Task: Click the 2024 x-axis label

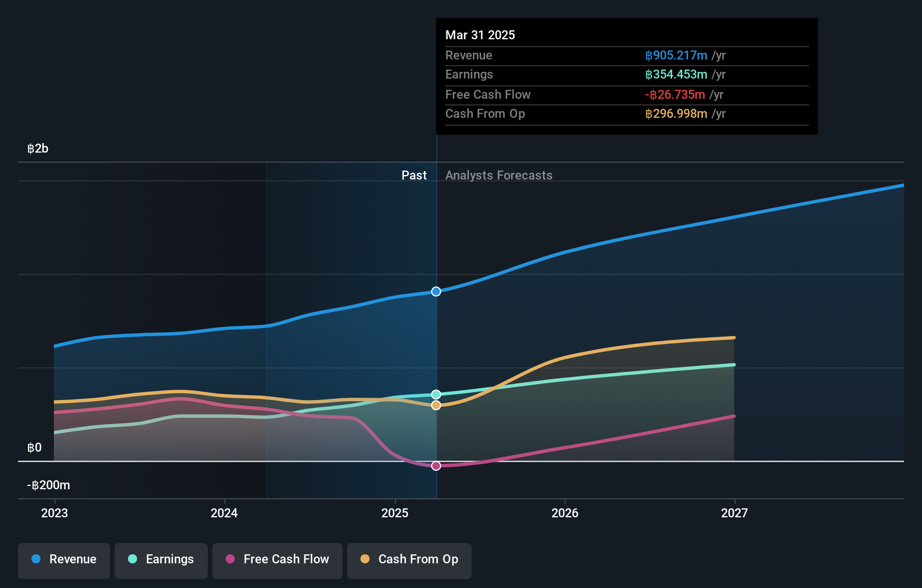Action: tap(224, 513)
